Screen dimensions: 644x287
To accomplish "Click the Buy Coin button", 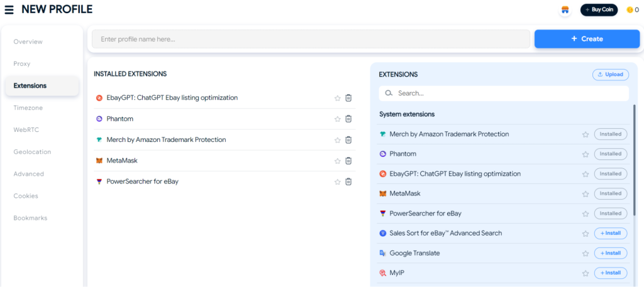I will click(599, 10).
